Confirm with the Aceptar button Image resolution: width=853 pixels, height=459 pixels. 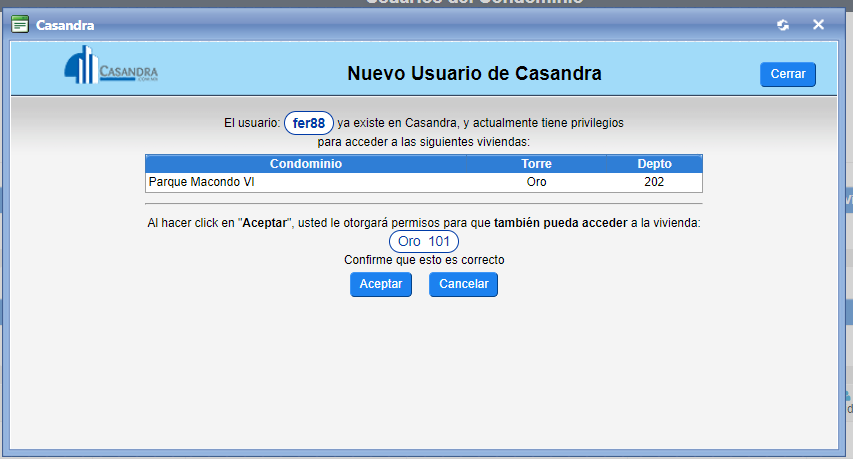(x=381, y=284)
